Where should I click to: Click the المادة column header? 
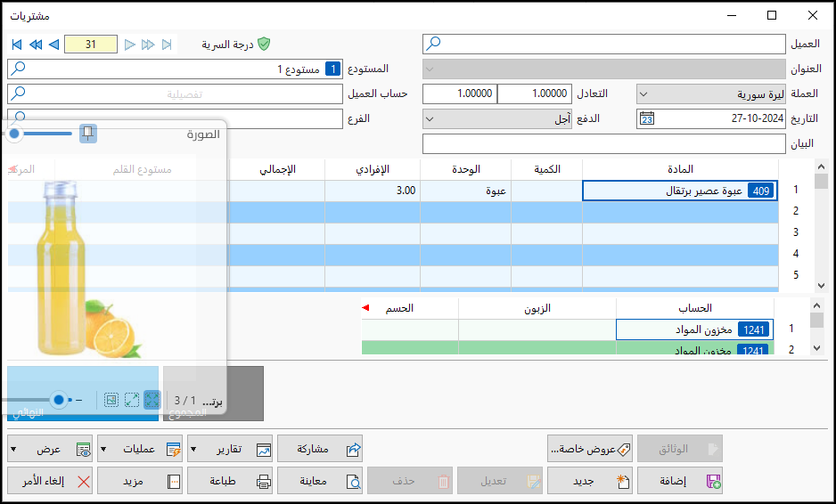pos(680,169)
